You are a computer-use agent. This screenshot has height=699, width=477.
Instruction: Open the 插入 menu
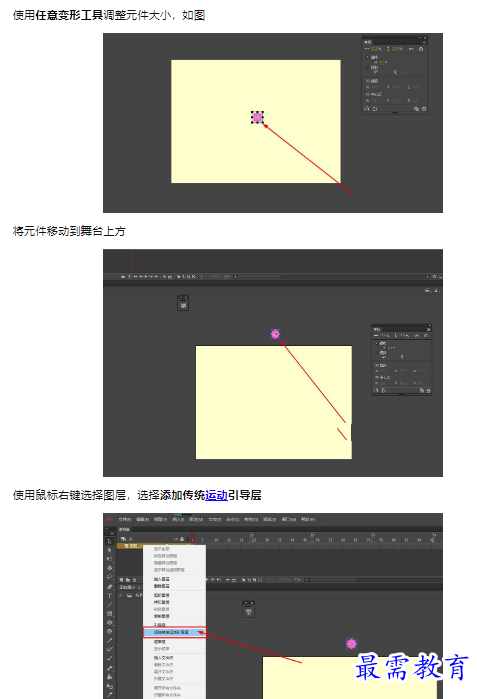pyautogui.click(x=178, y=519)
